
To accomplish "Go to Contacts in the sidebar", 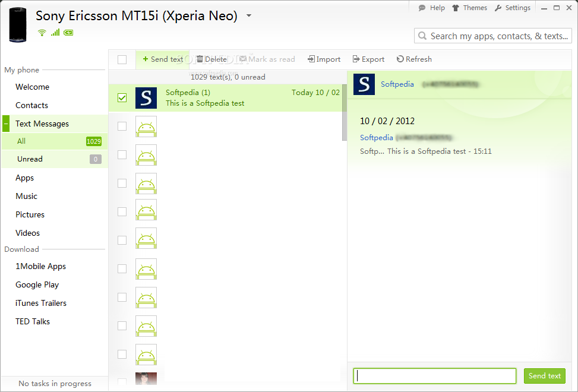I will 31,105.
